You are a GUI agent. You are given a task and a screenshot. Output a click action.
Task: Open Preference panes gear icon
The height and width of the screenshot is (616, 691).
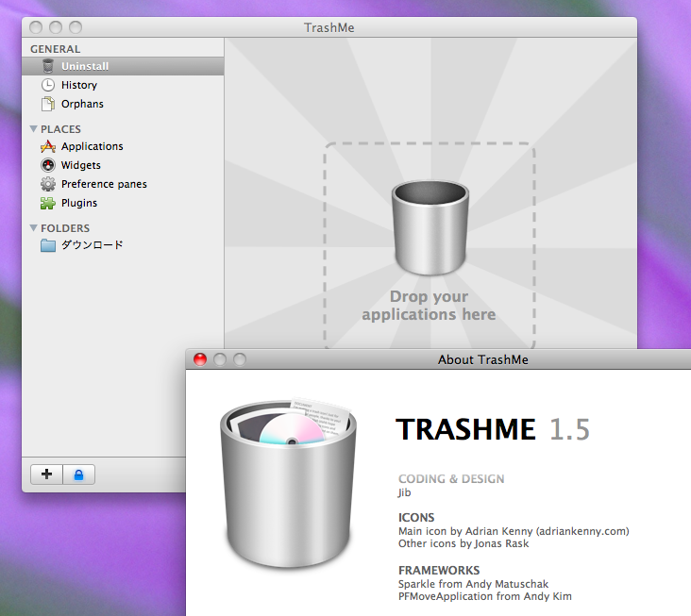click(48, 184)
